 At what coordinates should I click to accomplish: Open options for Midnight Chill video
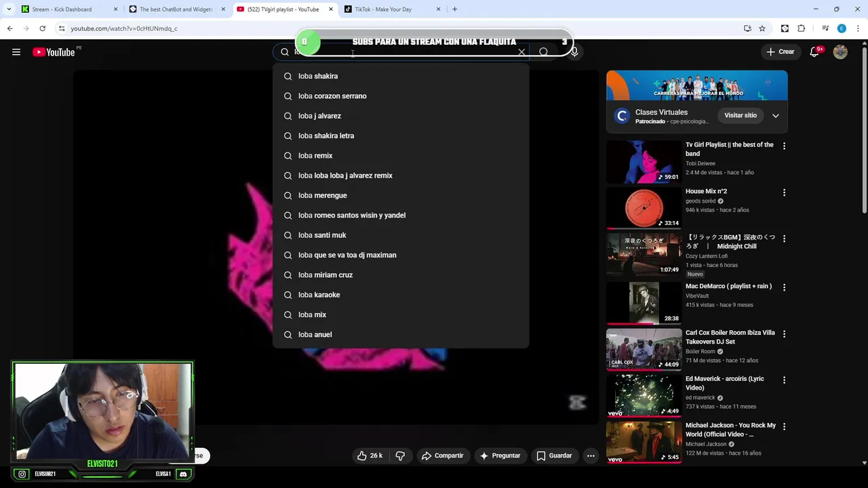click(x=784, y=239)
